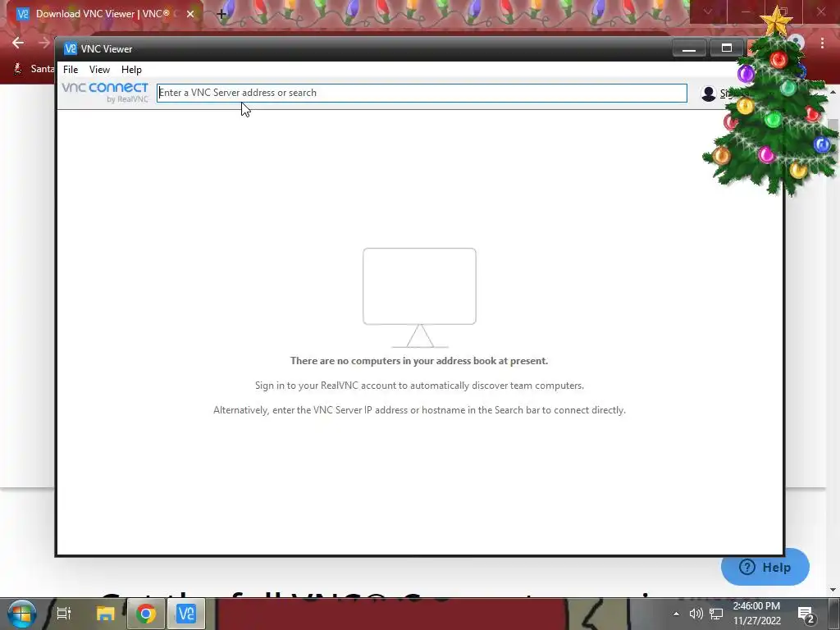Click the VNC Viewer taskbar icon
This screenshot has height=630, width=840.
186,614
